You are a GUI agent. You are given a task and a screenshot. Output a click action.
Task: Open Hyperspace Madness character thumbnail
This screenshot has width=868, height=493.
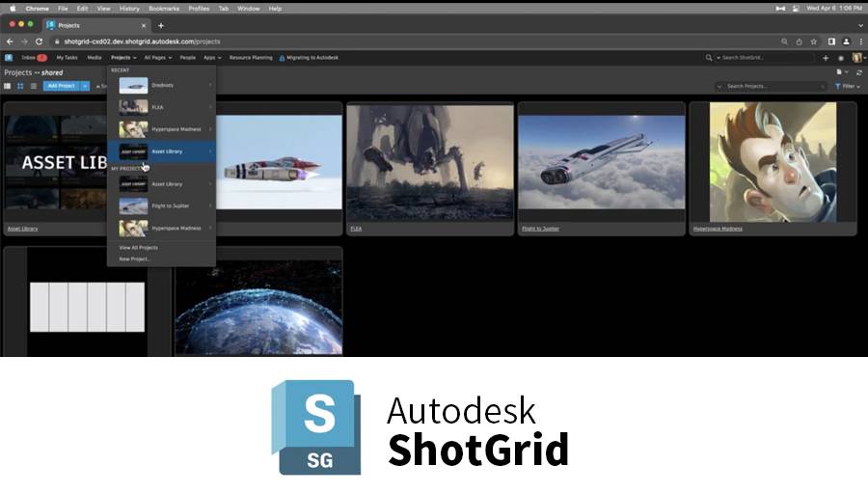[x=773, y=162]
